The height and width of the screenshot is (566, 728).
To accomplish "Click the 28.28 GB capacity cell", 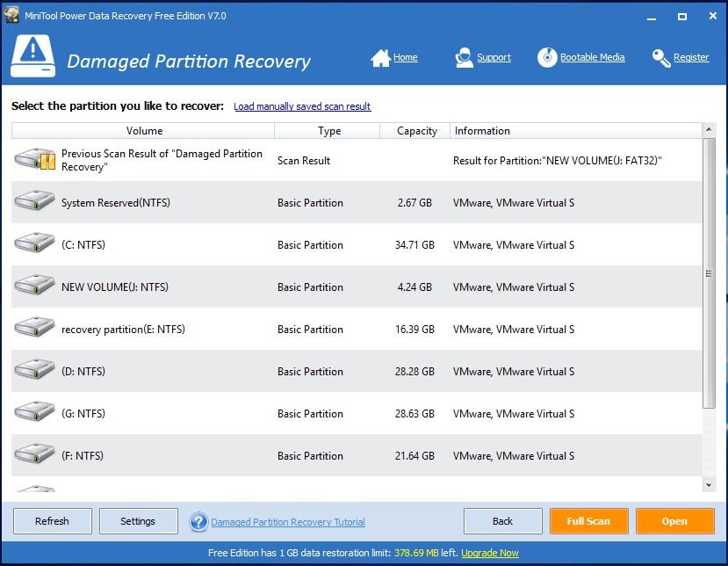I will (x=414, y=372).
